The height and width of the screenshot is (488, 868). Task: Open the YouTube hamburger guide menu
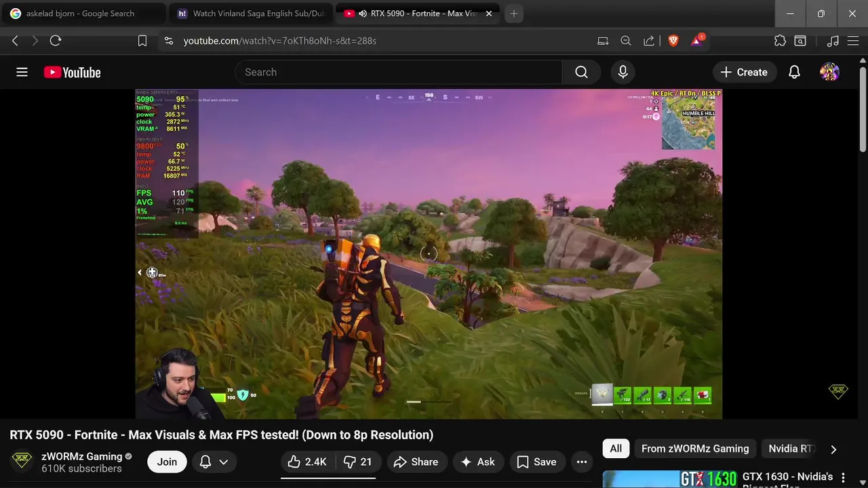pyautogui.click(x=22, y=72)
